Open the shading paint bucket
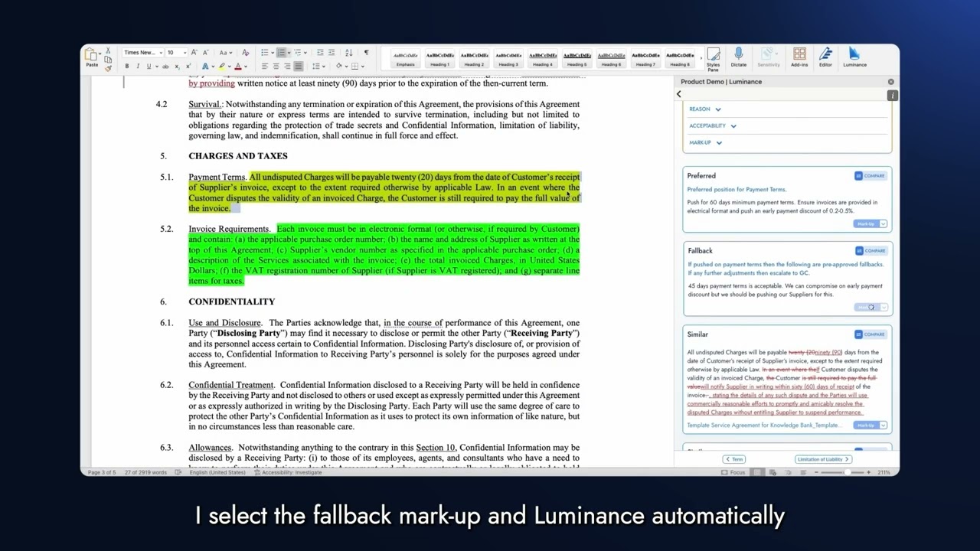This screenshot has height=551, width=980. click(338, 67)
